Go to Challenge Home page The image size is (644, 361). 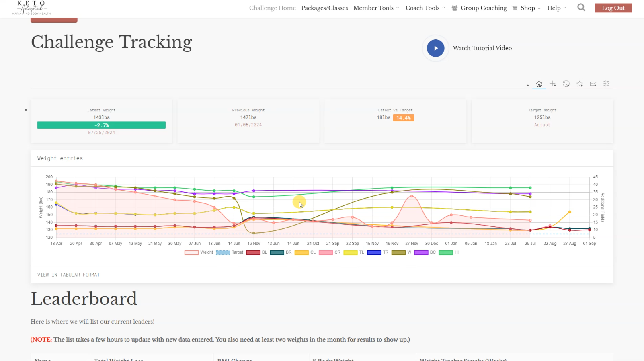272,8
